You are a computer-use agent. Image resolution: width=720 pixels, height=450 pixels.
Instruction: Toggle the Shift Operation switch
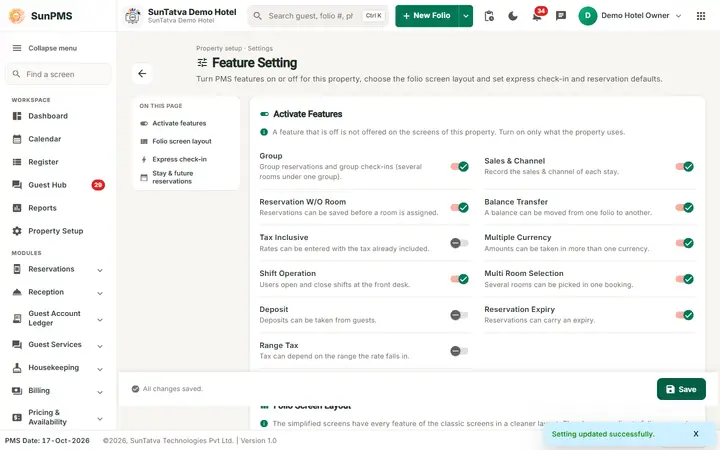tap(459, 279)
